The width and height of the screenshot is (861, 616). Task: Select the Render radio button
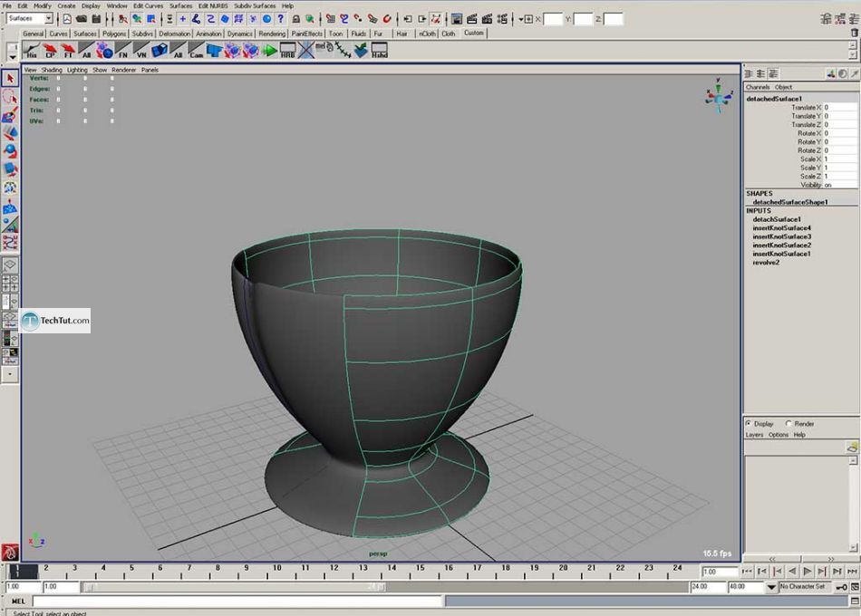[788, 423]
